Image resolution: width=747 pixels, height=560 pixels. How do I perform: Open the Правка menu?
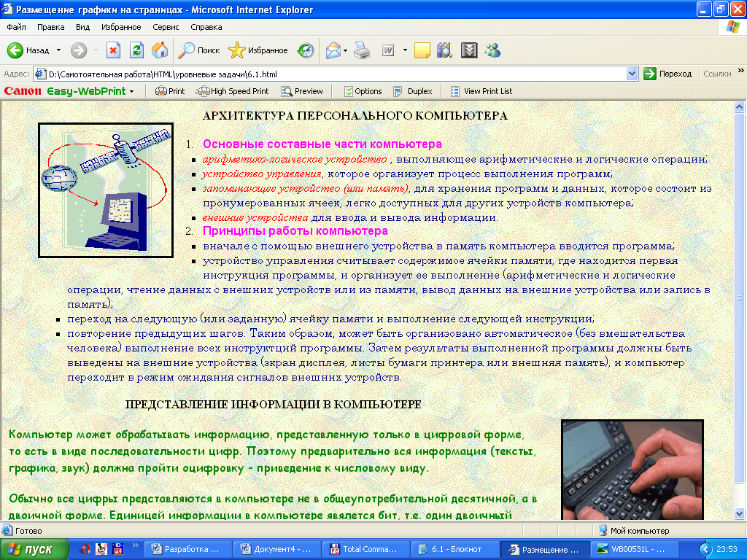[50, 27]
